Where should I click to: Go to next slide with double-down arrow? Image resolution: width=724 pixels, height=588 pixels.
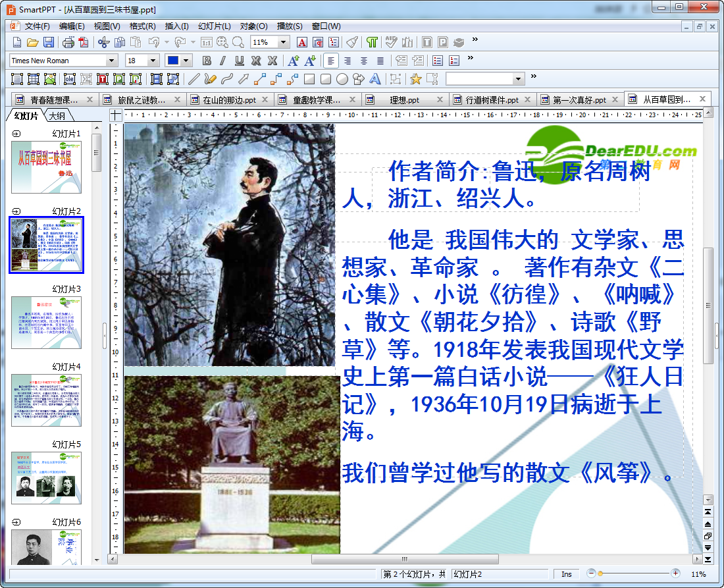(x=708, y=547)
